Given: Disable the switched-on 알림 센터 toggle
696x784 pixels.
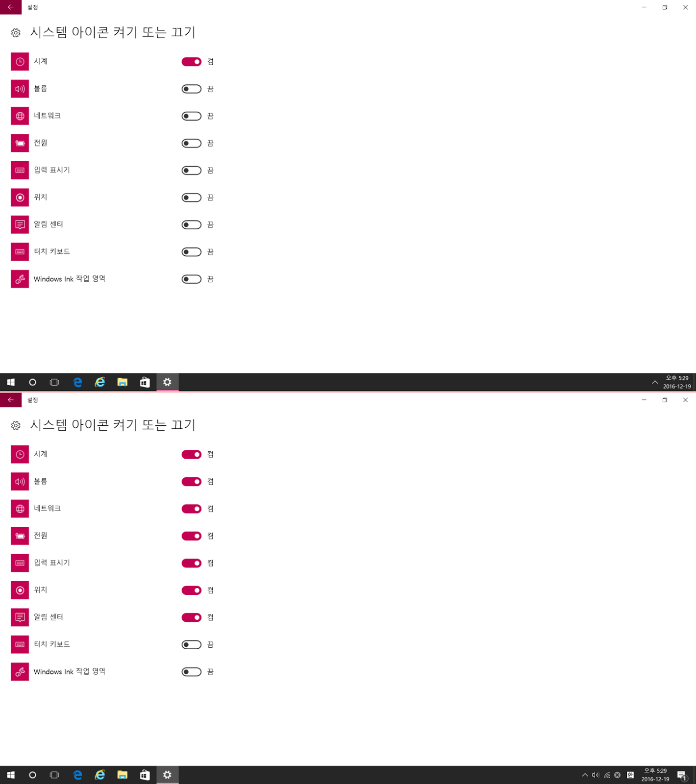Looking at the screenshot, I should pos(192,617).
